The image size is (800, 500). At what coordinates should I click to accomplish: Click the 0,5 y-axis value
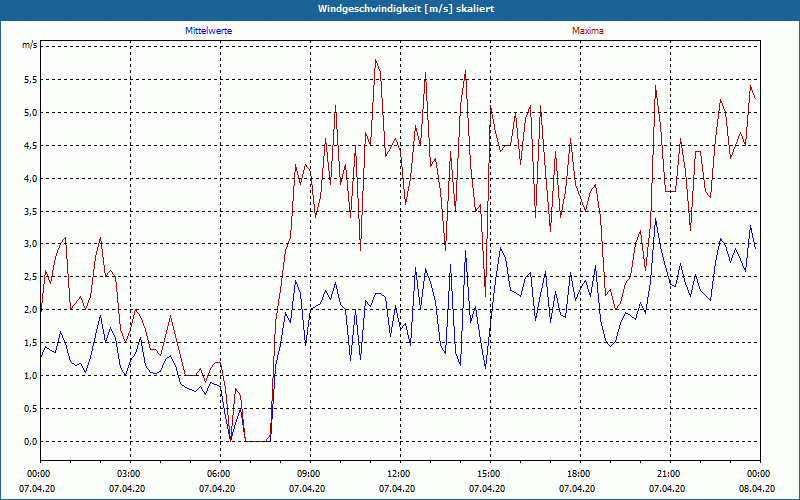pos(30,409)
